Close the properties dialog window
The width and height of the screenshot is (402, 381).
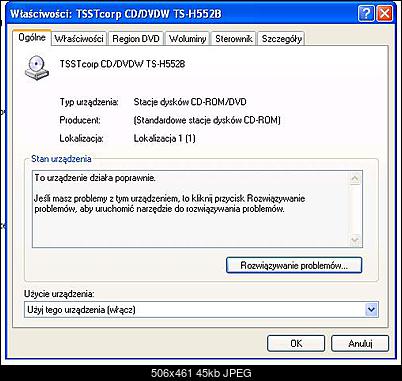(384, 14)
